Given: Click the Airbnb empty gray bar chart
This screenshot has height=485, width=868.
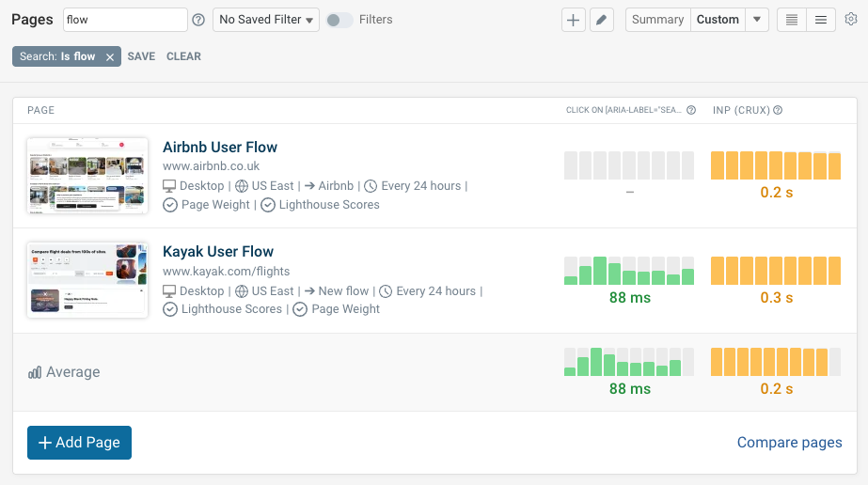Looking at the screenshot, I should 629,165.
